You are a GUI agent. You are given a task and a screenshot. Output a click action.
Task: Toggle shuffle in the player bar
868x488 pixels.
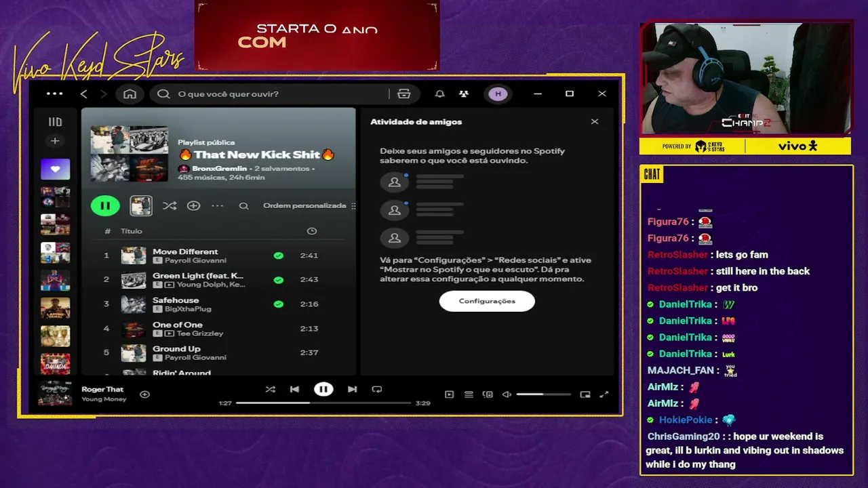click(x=271, y=389)
